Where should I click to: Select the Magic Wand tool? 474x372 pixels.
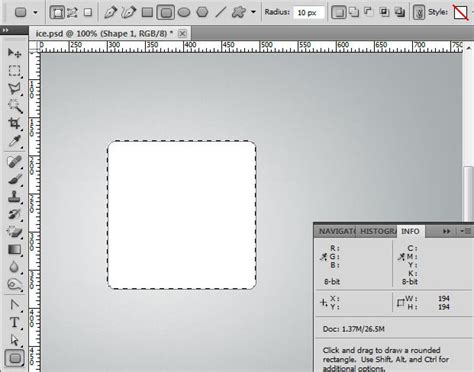(14, 106)
